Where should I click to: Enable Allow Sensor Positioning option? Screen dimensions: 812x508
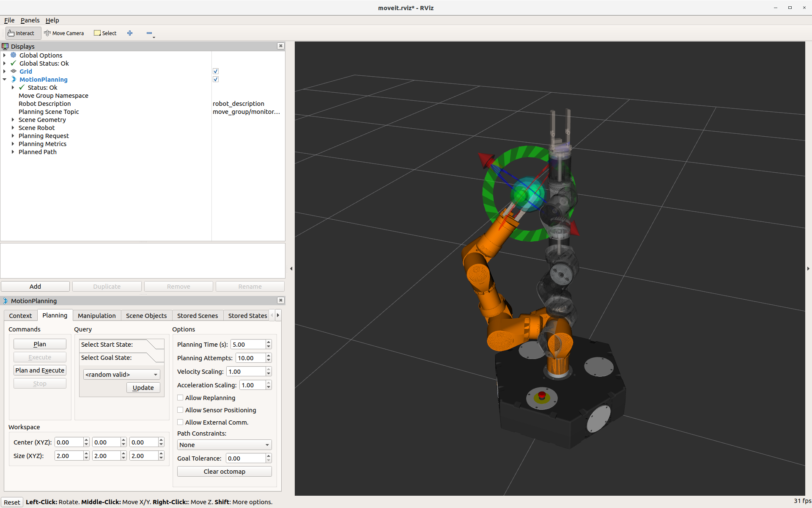point(180,410)
